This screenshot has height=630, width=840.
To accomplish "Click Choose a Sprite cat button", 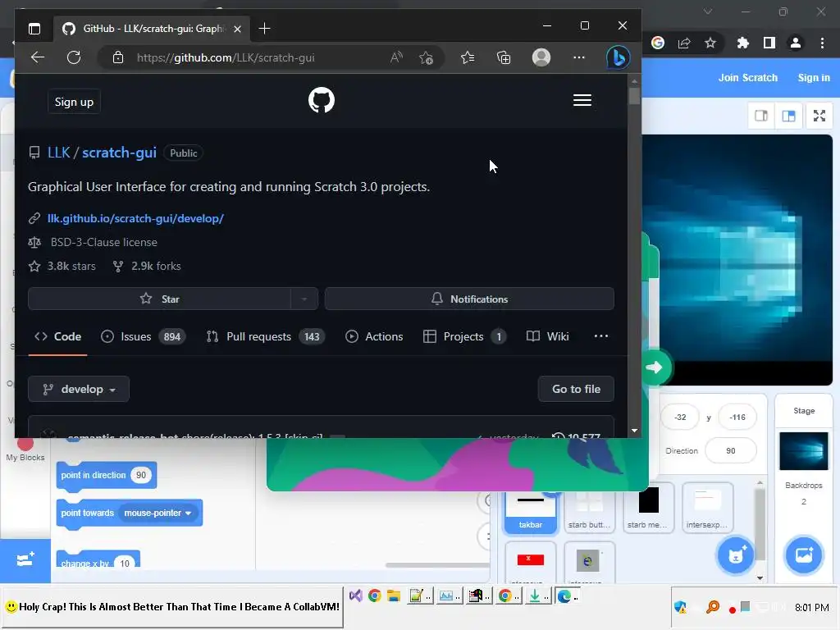I will [736, 555].
